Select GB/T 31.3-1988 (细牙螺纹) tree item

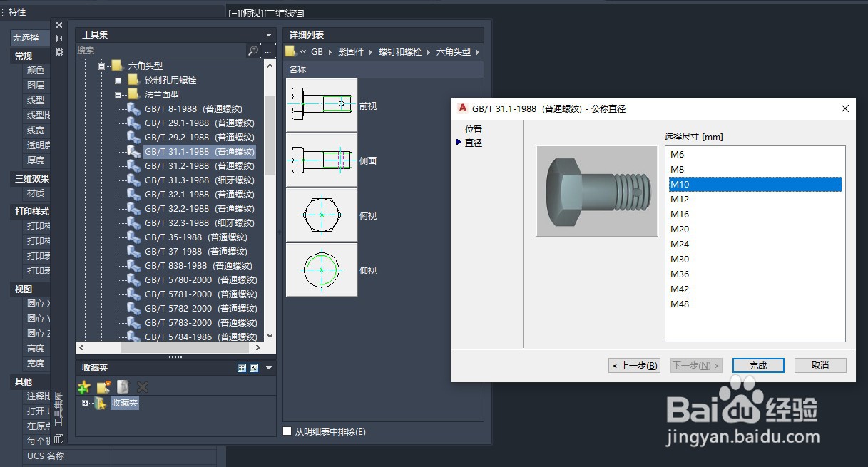199,180
